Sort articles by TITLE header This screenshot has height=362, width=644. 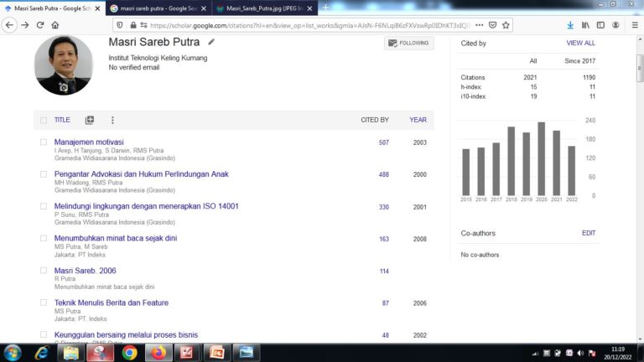coord(62,120)
